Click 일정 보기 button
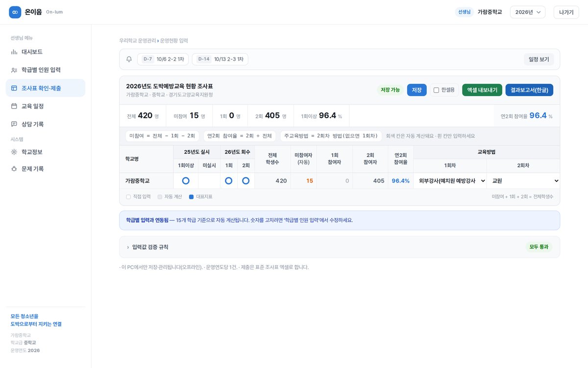Viewport: 588px width, 368px height. click(539, 59)
